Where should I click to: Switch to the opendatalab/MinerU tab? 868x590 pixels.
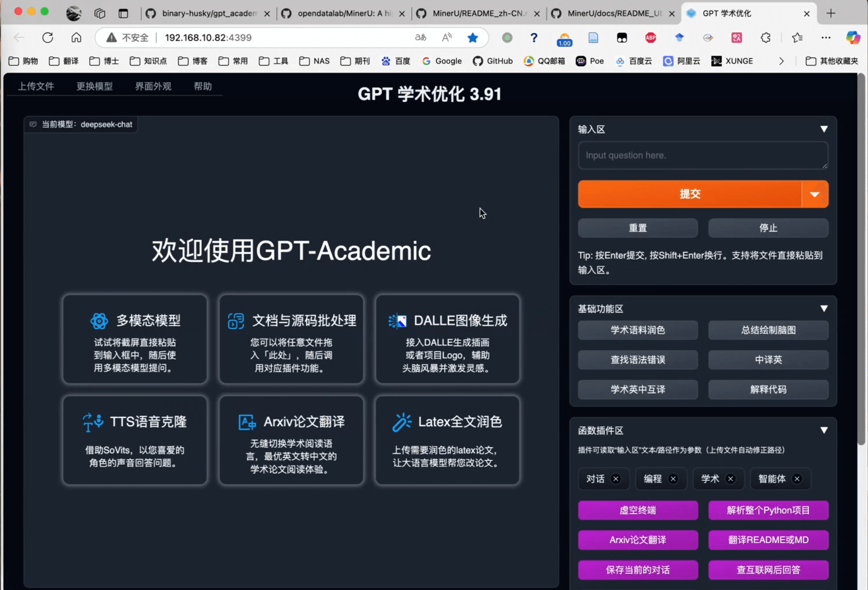(343, 13)
